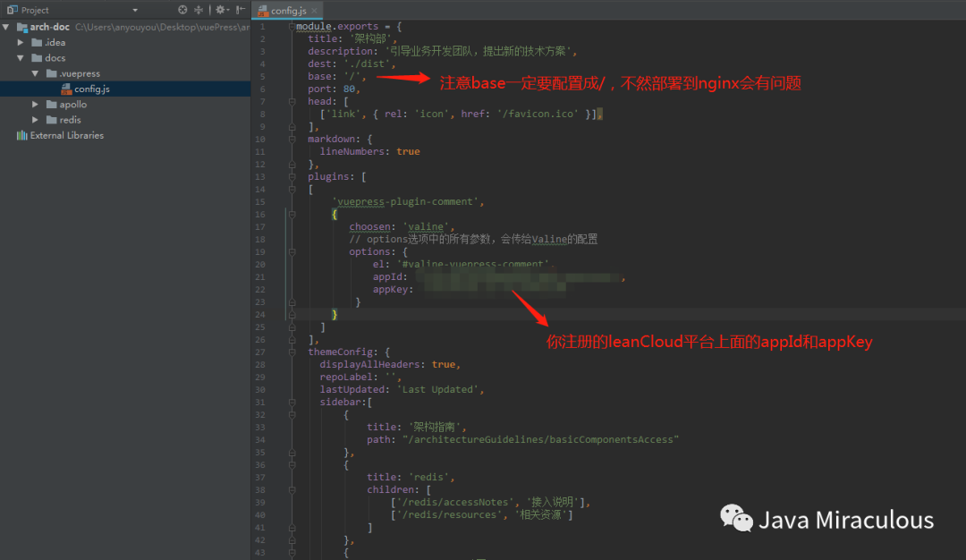
Task: Click line number 24 in the gutter
Action: (260, 315)
